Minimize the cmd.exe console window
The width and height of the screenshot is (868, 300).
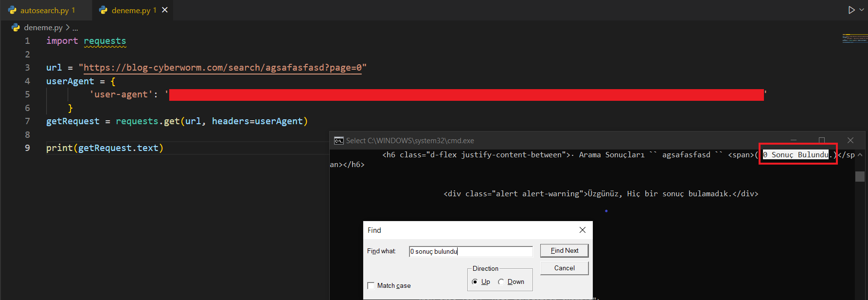tap(794, 140)
